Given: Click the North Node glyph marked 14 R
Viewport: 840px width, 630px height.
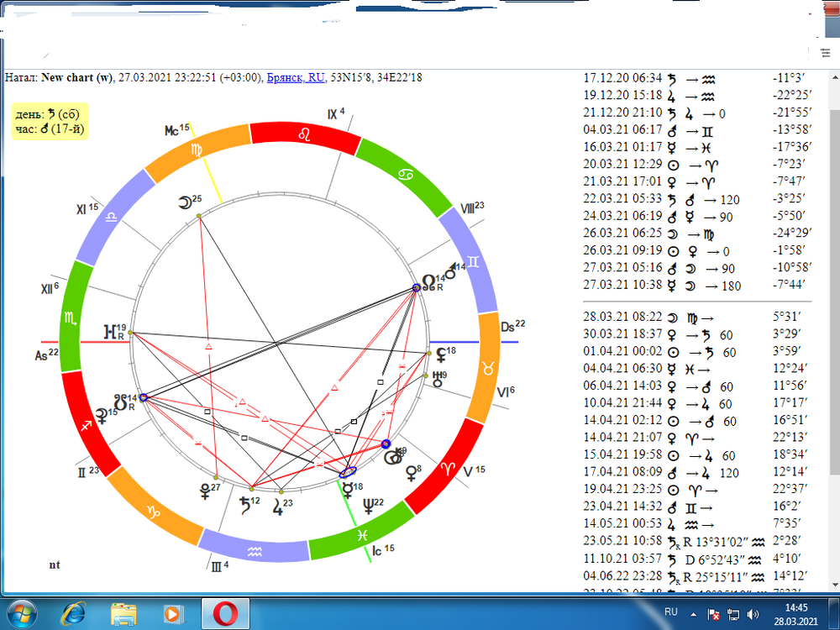Looking at the screenshot, I should [x=428, y=281].
